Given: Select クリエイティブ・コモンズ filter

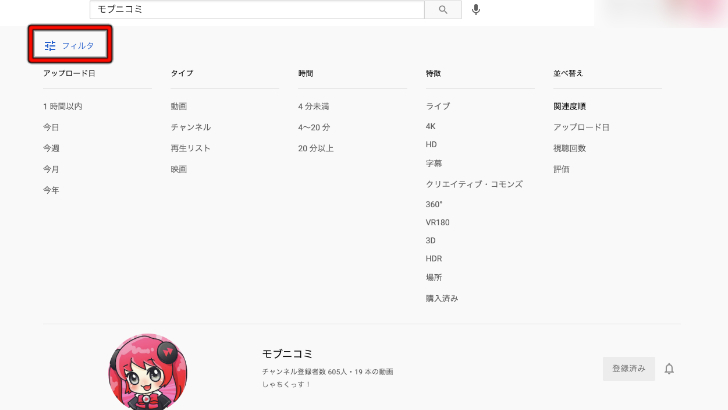Looking at the screenshot, I should point(474,184).
